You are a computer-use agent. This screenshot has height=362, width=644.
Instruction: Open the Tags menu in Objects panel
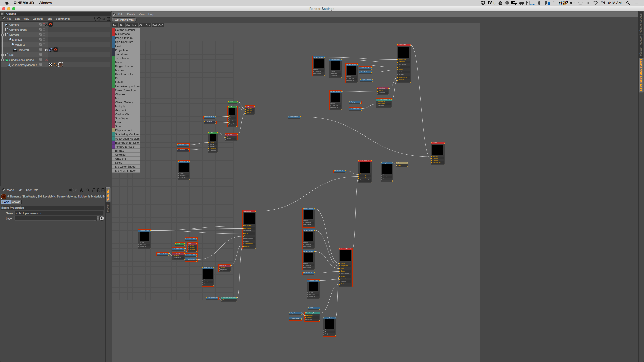49,19
